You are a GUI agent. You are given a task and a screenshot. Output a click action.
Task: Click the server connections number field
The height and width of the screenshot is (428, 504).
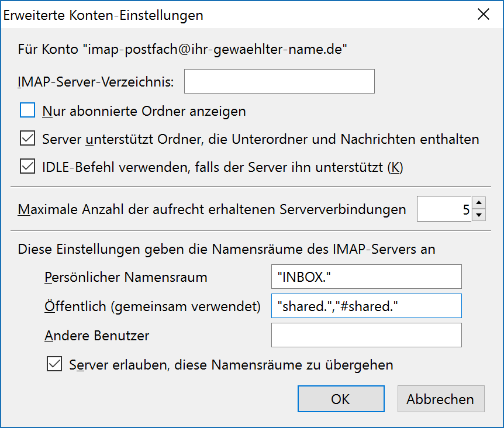click(x=444, y=209)
